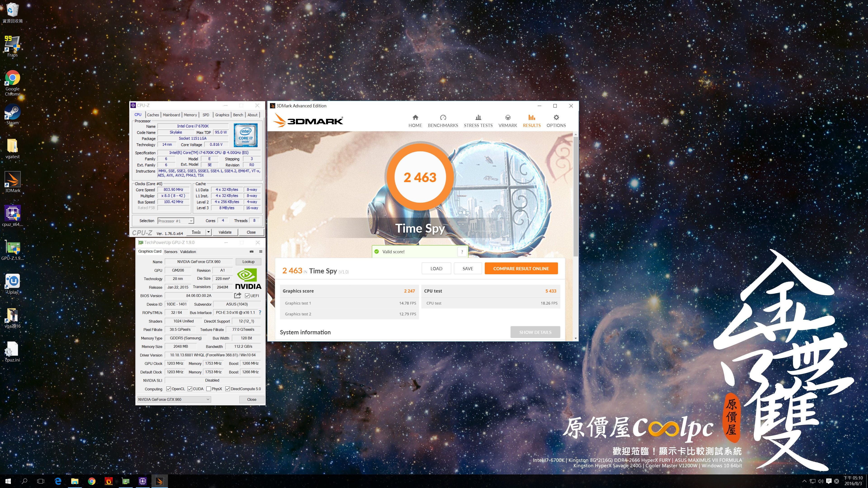Toggle the UEFI checkbox in GPU-Z
Viewport: 868px width, 488px height.
(x=247, y=296)
